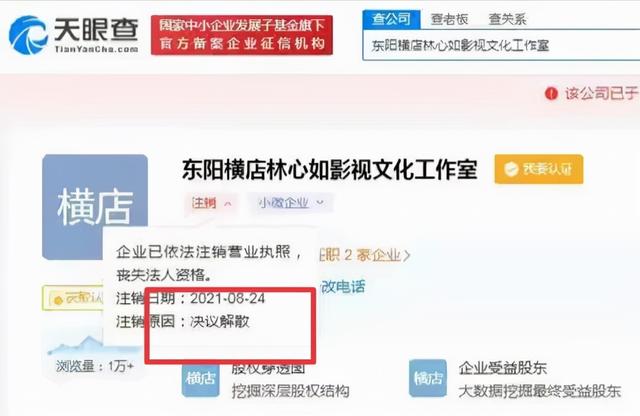Open the TianYanCha logo homepage

74,35
